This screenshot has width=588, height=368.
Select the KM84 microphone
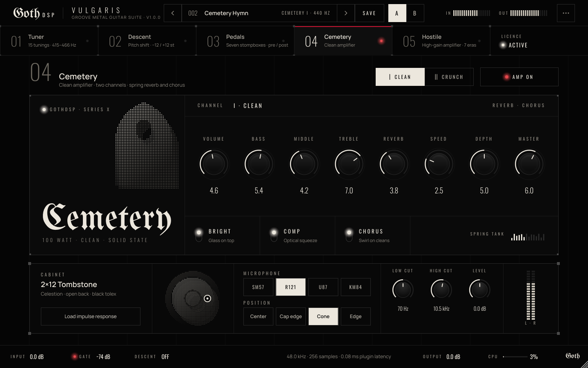pos(356,287)
